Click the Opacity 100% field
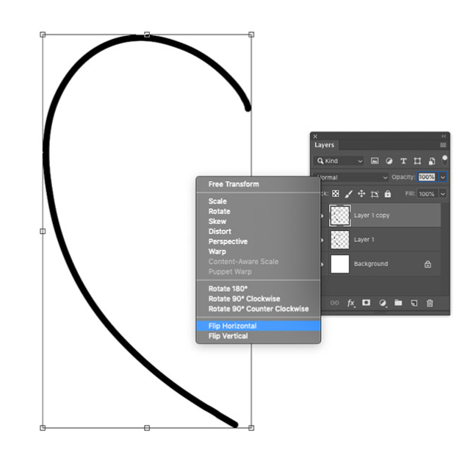Image resolution: width=476 pixels, height=458 pixels. [427, 176]
